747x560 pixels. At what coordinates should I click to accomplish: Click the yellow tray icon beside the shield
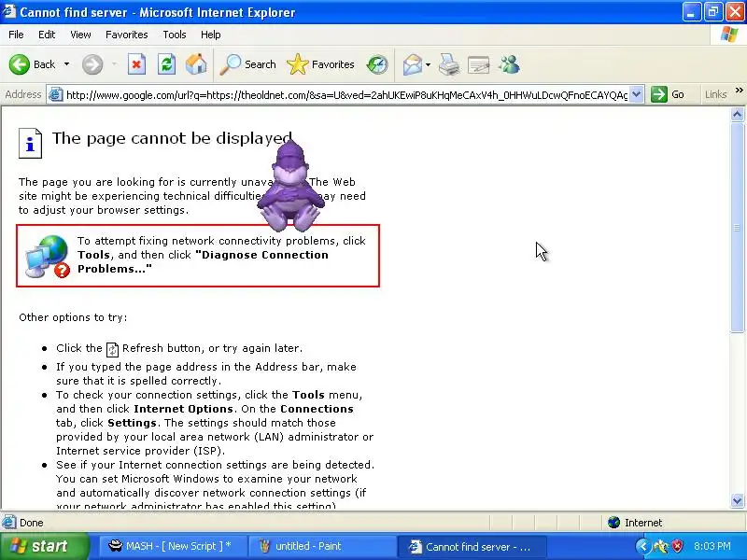(x=661, y=546)
